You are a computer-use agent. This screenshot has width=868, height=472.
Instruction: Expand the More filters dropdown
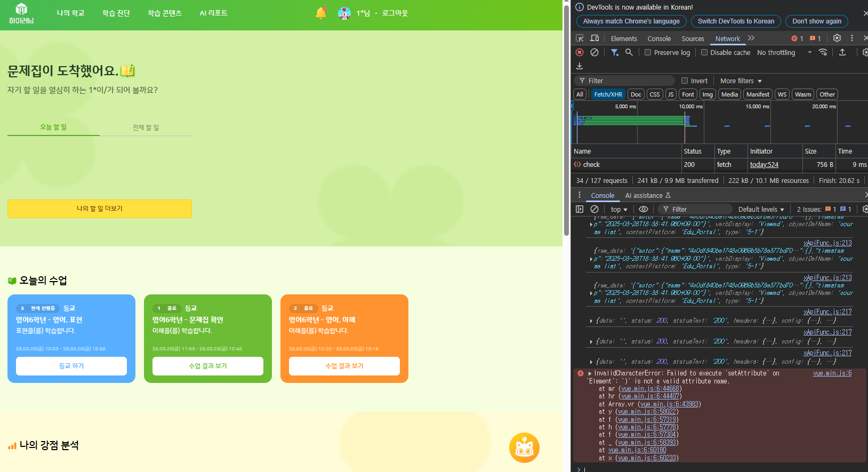pyautogui.click(x=741, y=81)
